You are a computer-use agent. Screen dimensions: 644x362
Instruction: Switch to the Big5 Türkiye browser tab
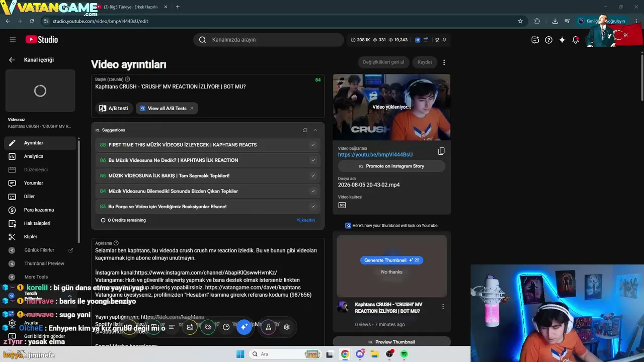tap(132, 7)
